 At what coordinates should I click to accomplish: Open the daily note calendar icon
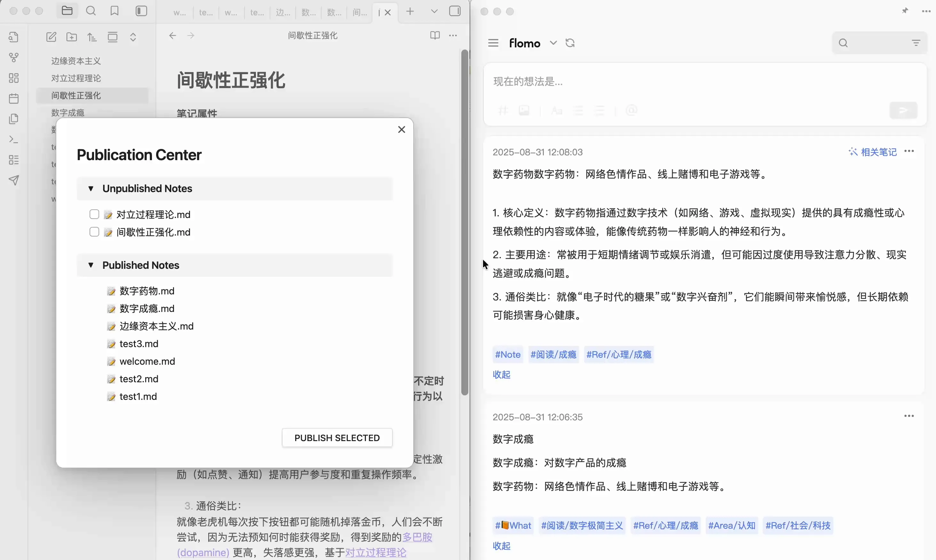[14, 98]
